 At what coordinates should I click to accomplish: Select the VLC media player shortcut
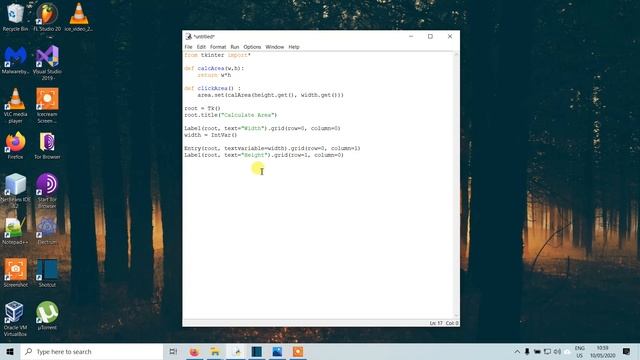[x=15, y=106]
